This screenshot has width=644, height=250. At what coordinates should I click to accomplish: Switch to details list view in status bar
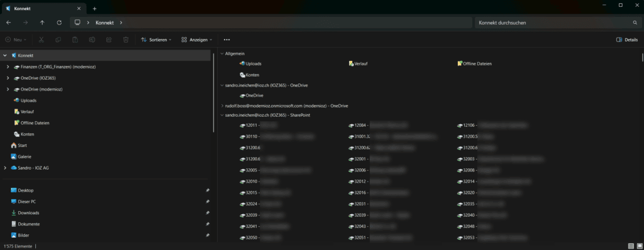coord(630,246)
